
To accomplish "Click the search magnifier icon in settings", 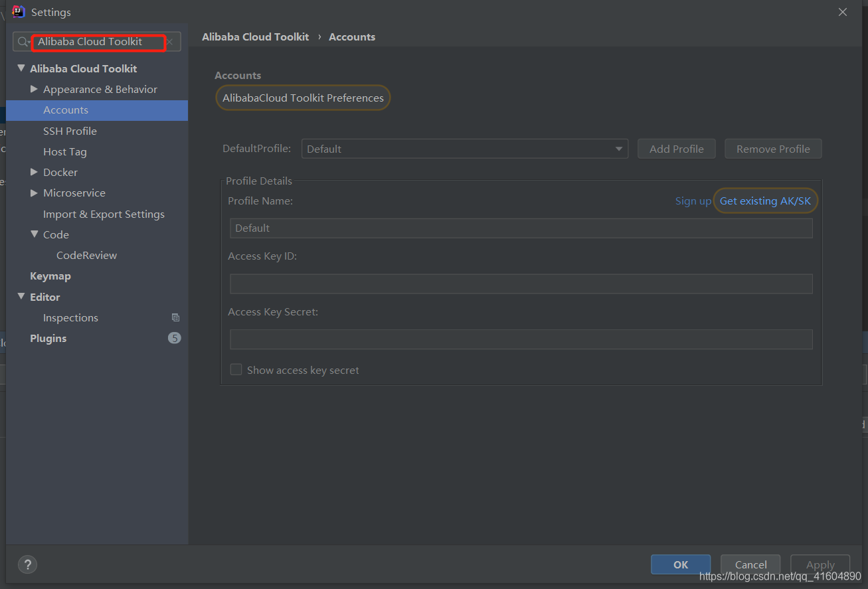I will [x=24, y=42].
